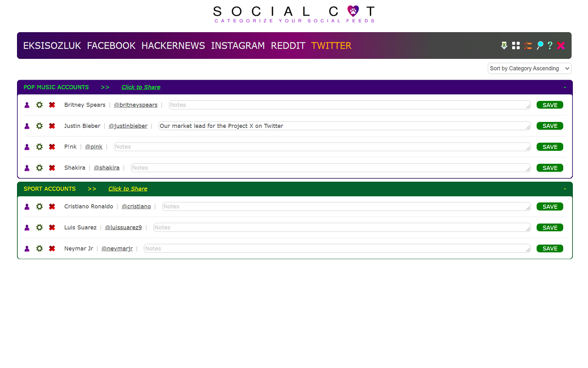Screen dimensions: 588x368
Task: Open gear settings for Luis Suarez
Action: tap(40, 228)
